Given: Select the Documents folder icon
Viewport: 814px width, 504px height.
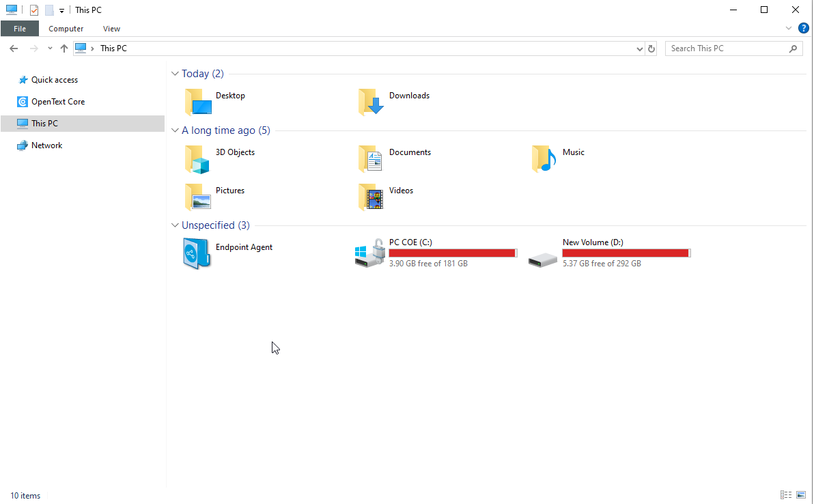Looking at the screenshot, I should [x=371, y=158].
